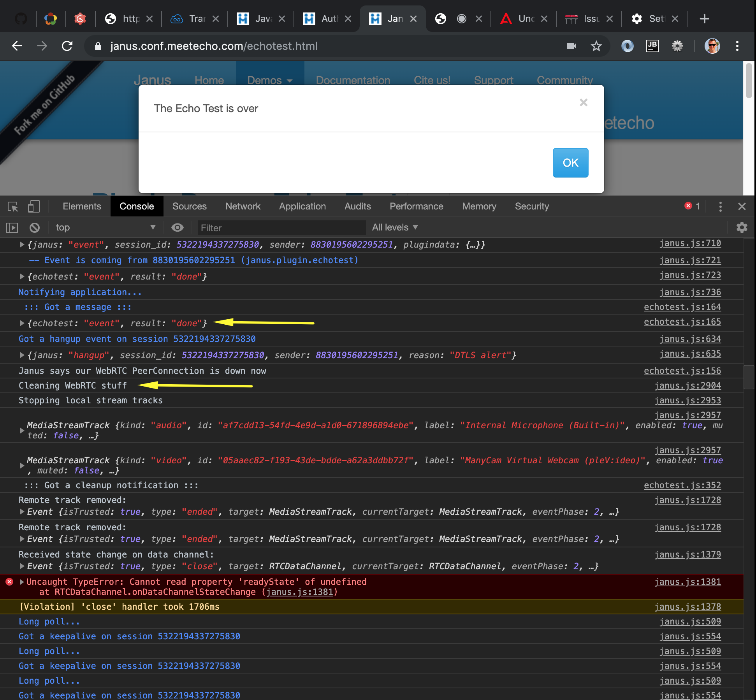The image size is (756, 700).
Task: Start a call via the camera icon in address bar
Action: 571,46
